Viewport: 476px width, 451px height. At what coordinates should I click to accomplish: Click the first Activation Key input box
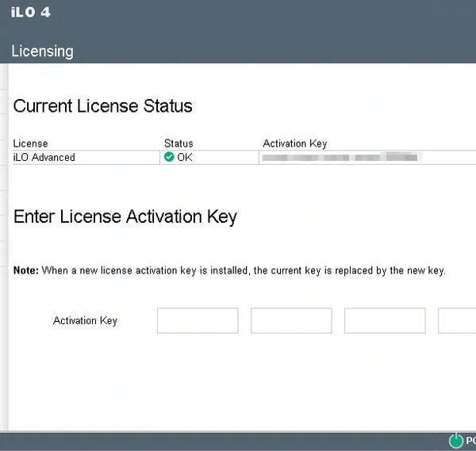[198, 321]
